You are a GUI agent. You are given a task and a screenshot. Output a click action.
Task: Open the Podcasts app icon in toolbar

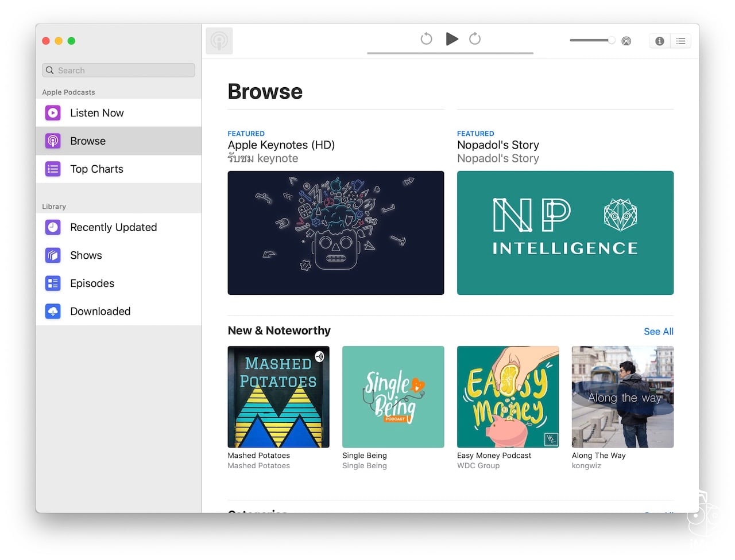point(219,41)
